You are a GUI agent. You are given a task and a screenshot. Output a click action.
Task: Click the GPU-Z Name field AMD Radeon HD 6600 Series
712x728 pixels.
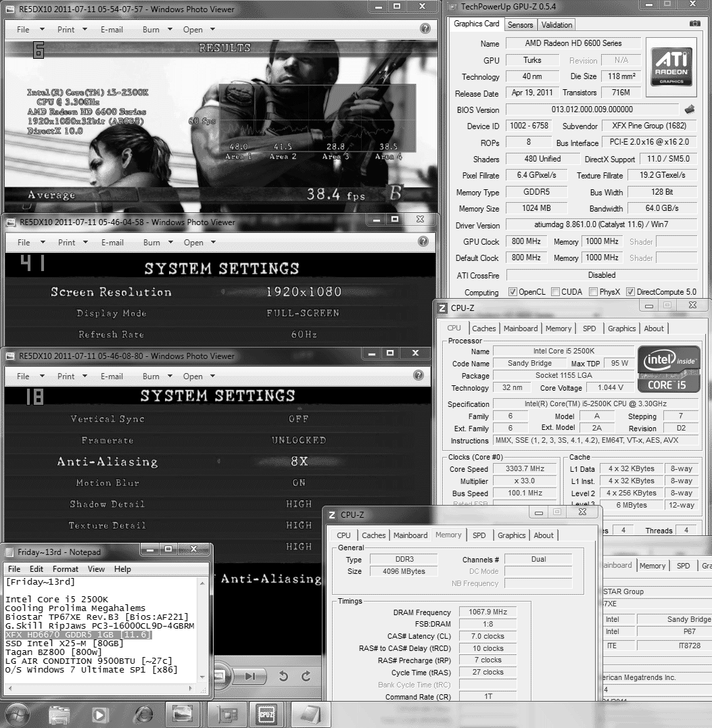point(573,43)
